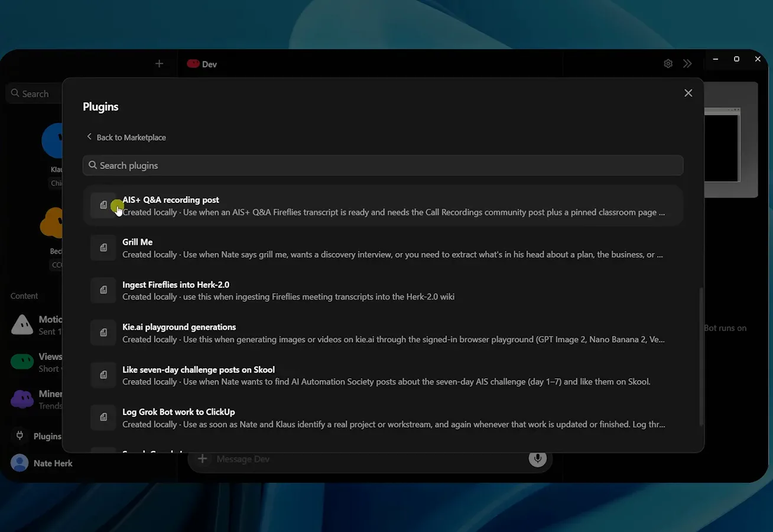Screen dimensions: 773x532
Task: Open Kie.ai playground generations plugin
Action: tap(383, 333)
